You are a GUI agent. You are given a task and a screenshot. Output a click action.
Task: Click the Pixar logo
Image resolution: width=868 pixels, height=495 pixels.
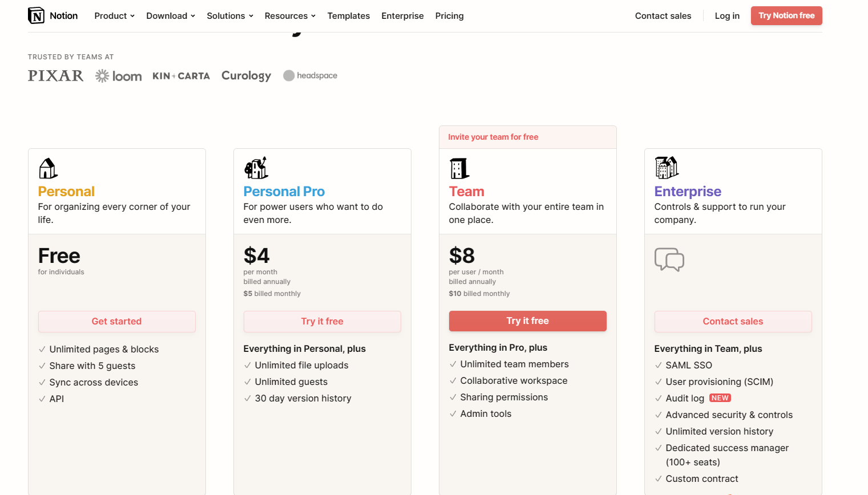click(55, 76)
